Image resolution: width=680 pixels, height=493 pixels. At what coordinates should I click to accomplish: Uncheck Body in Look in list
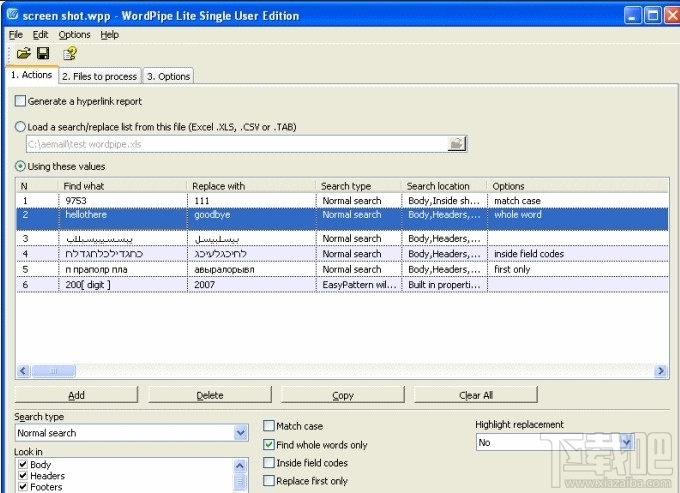pos(23,464)
